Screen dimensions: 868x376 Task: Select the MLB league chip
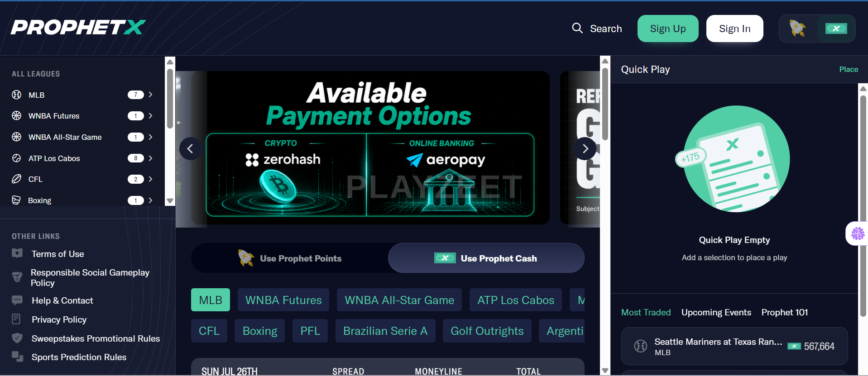pos(211,300)
